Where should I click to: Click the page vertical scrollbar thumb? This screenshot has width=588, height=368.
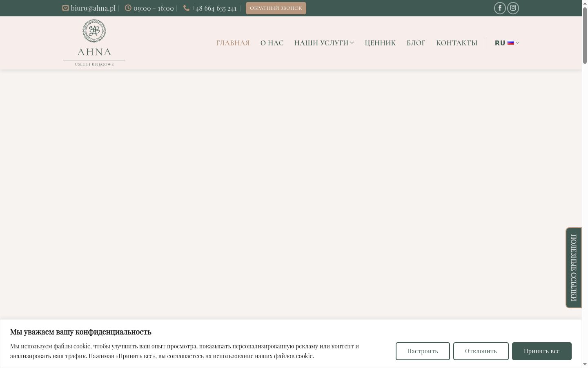pos(585,36)
